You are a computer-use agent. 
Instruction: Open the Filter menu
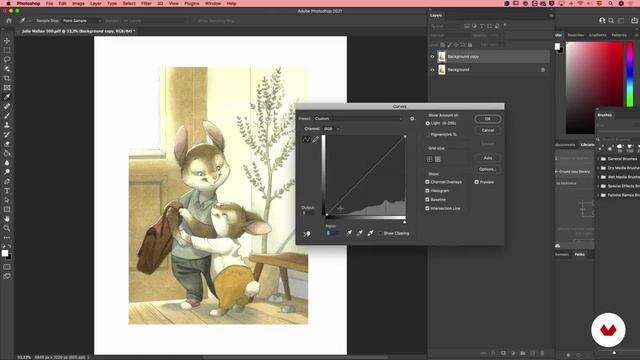point(146,3)
